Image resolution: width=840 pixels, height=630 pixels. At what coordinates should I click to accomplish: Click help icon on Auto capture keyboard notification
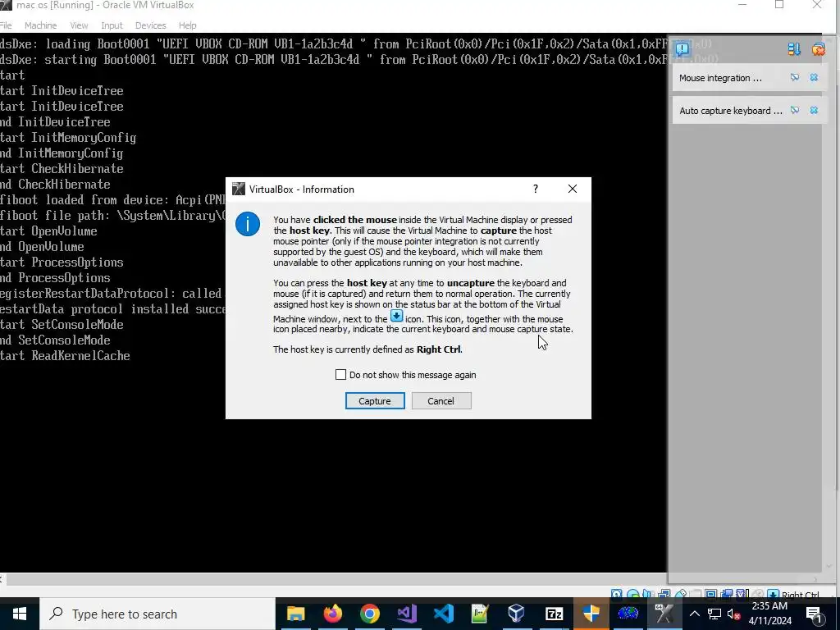point(795,111)
